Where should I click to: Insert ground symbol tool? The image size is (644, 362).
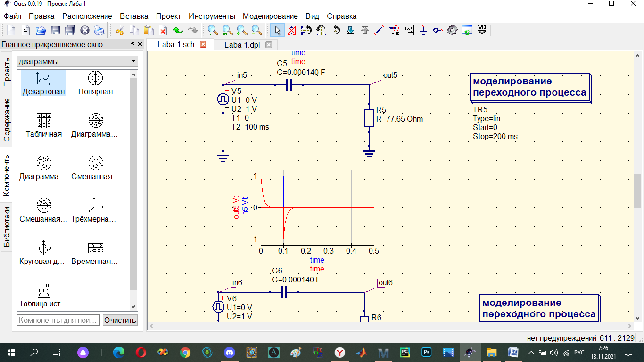coord(423,31)
